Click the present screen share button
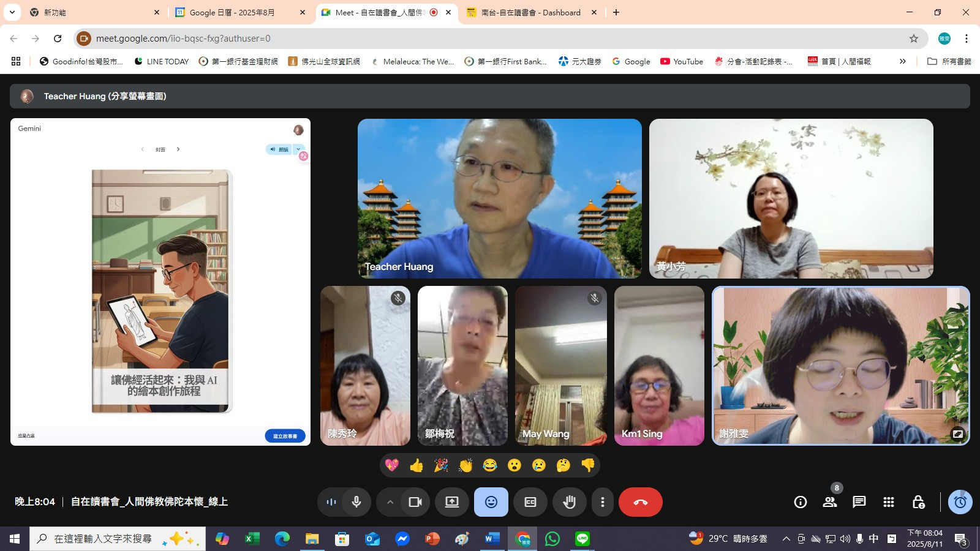The image size is (980, 551). (452, 502)
